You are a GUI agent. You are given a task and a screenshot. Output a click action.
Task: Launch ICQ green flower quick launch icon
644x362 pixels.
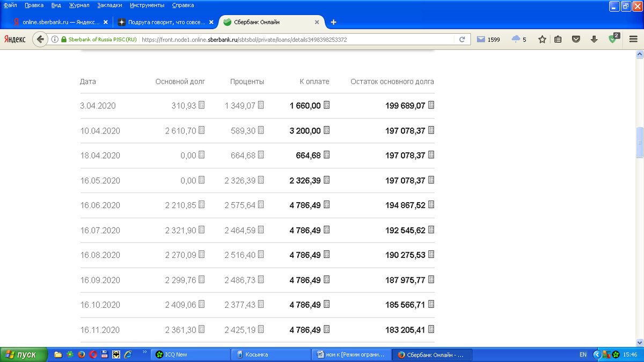[x=70, y=354]
